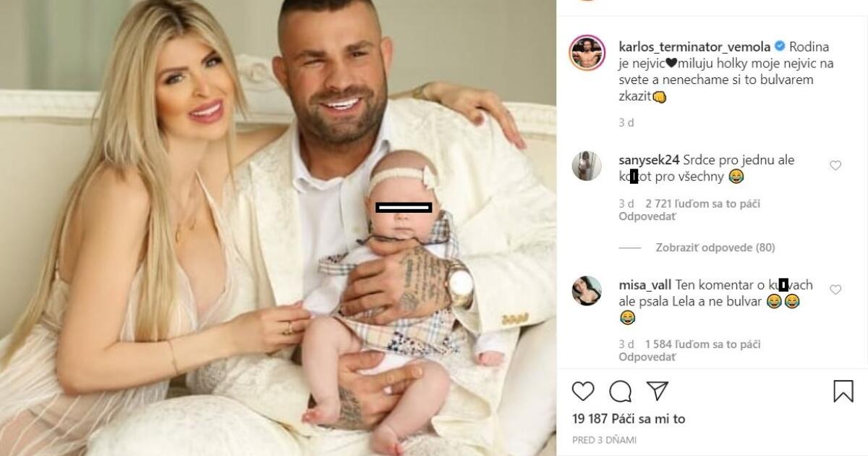868x456 pixels.
Task: Like sanysek24's comment with the small heart
Action: pos(835,166)
